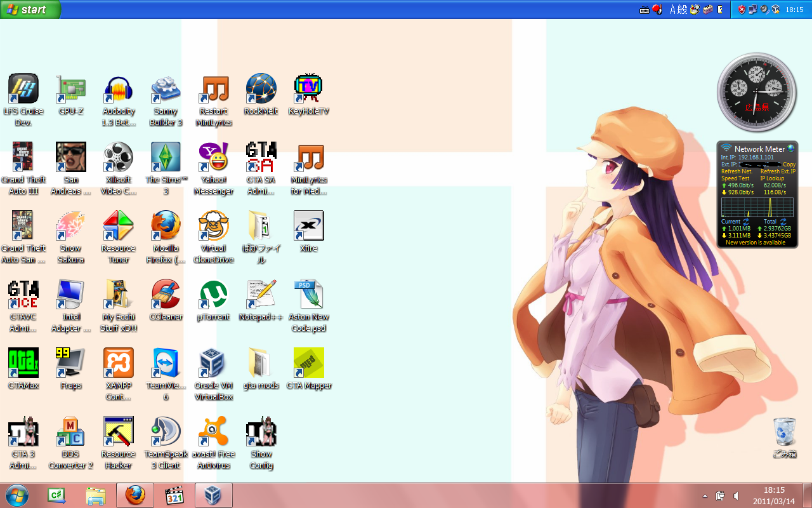Image resolution: width=812 pixels, height=508 pixels.
Task: Click the XP-style start button
Action: (x=30, y=10)
